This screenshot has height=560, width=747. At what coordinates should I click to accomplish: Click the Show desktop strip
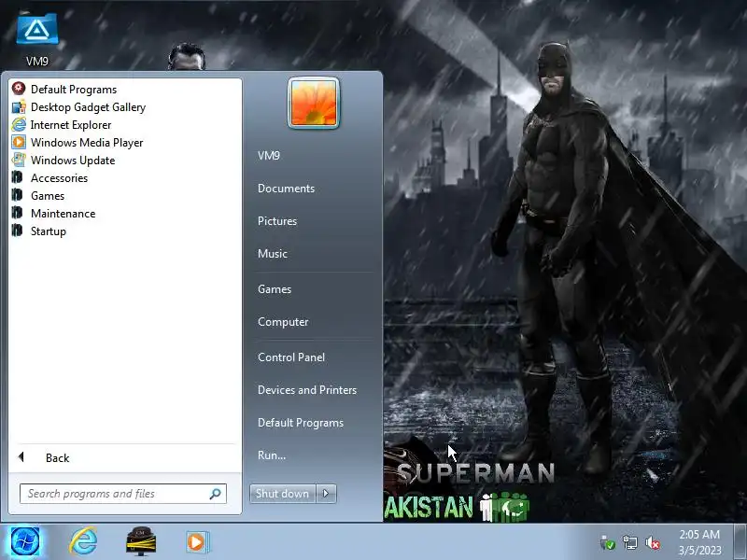click(740, 542)
